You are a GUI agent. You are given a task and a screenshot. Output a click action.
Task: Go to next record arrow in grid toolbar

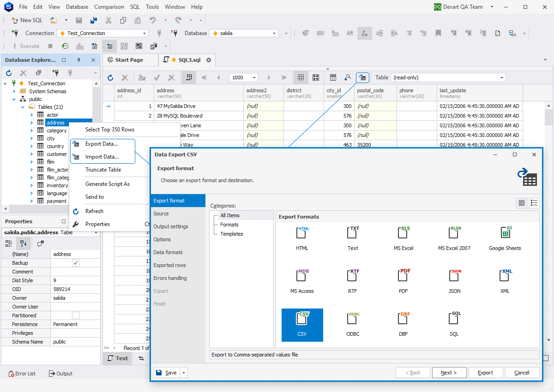(x=269, y=77)
